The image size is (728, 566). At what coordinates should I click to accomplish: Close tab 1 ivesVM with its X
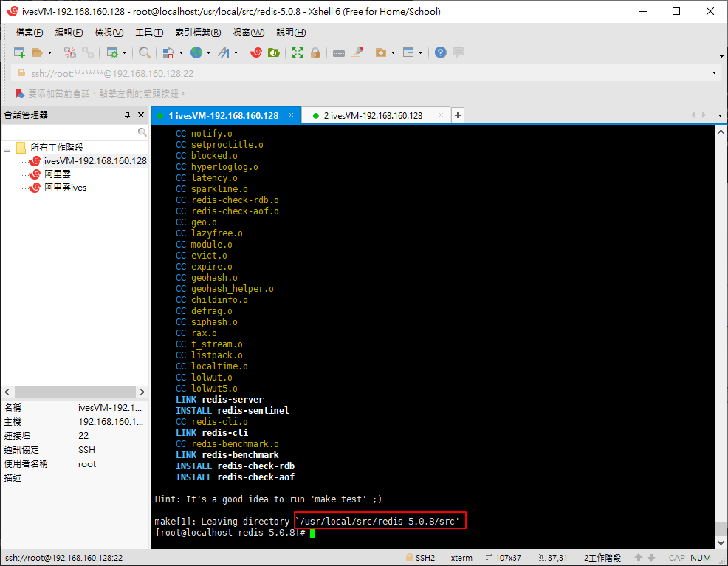[291, 115]
